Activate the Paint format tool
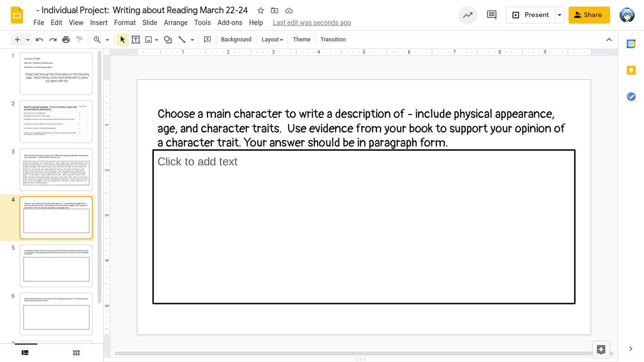 coord(79,40)
